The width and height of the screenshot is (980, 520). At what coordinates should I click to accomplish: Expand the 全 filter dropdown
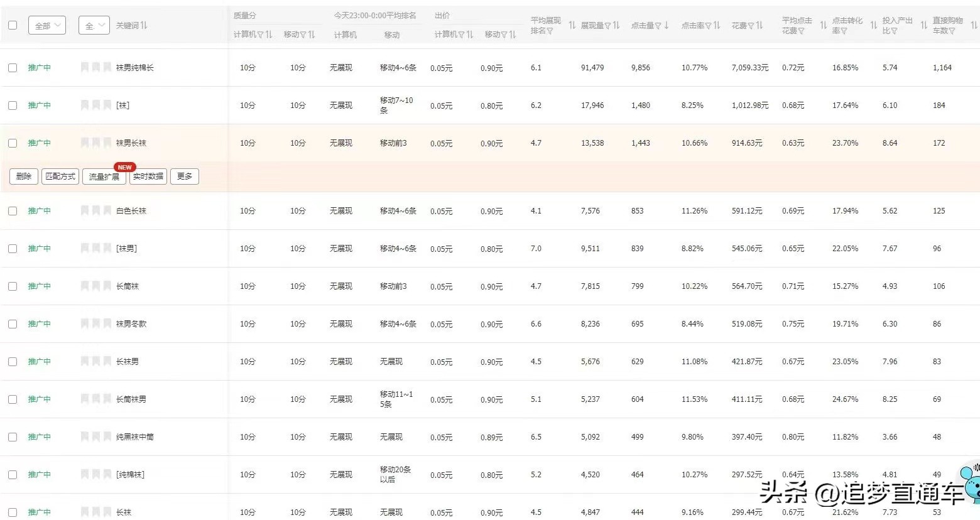(x=93, y=24)
